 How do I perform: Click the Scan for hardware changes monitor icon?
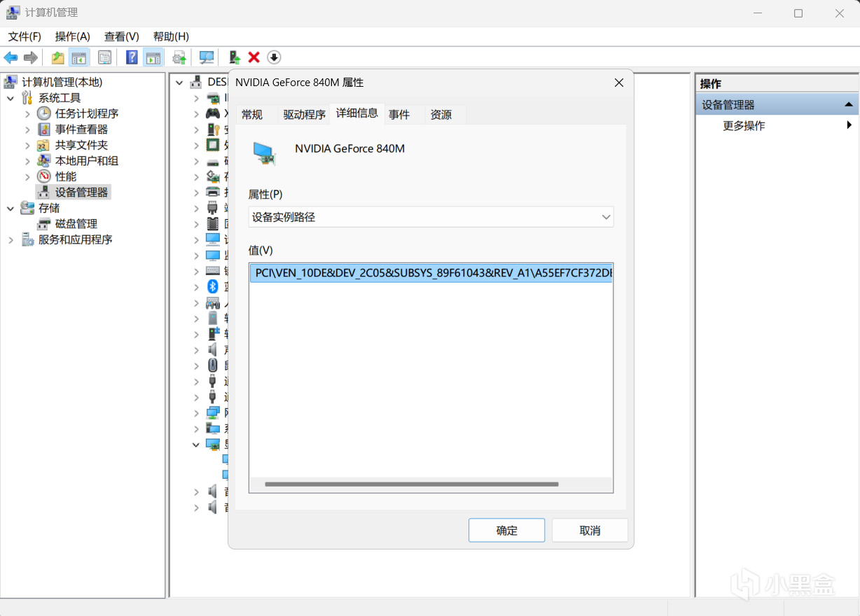(207, 57)
